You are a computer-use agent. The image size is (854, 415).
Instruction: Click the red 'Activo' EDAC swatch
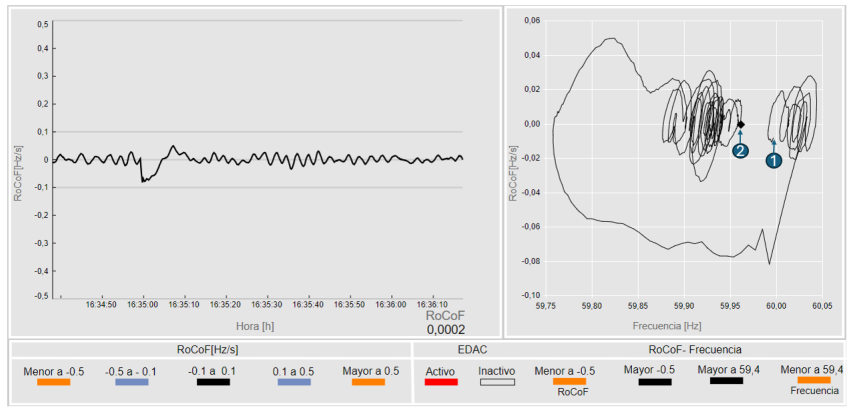coord(441,382)
